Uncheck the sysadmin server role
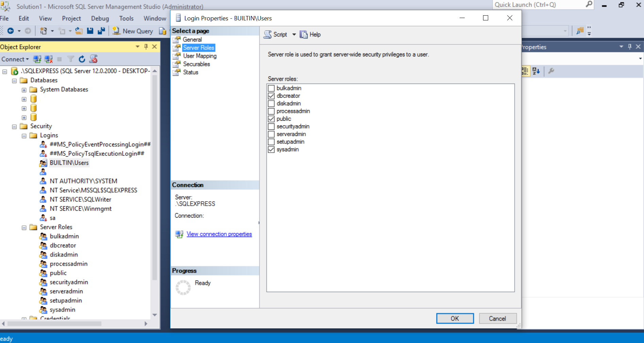This screenshot has height=343, width=644. pos(271,150)
